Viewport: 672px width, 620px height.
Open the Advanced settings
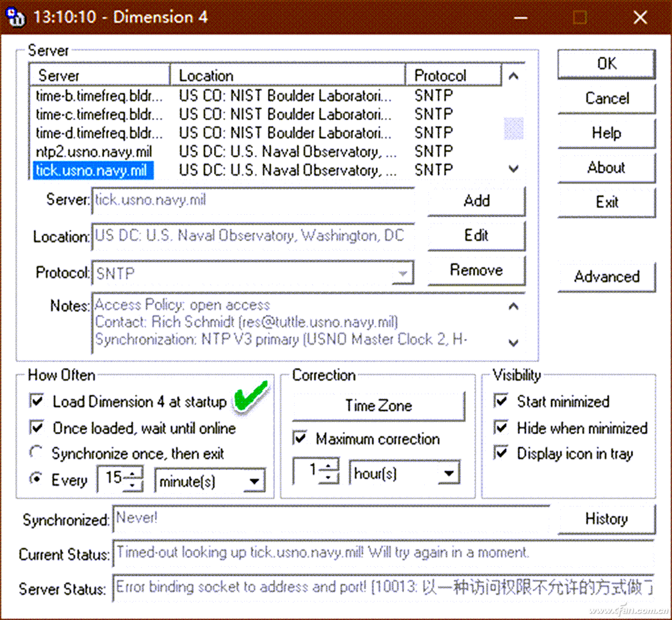pos(607,277)
